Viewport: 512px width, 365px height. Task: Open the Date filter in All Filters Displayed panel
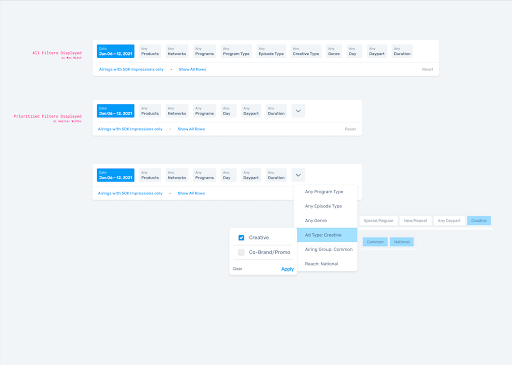tap(116, 51)
